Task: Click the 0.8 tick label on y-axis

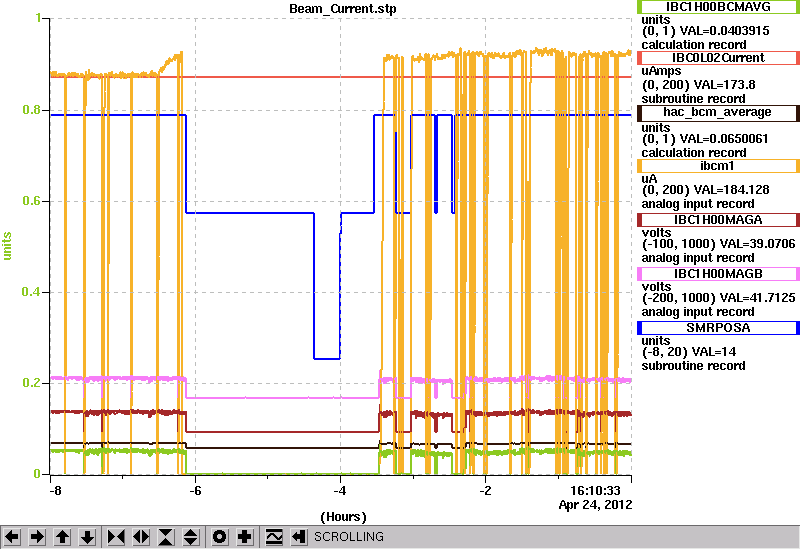Action: click(32, 110)
